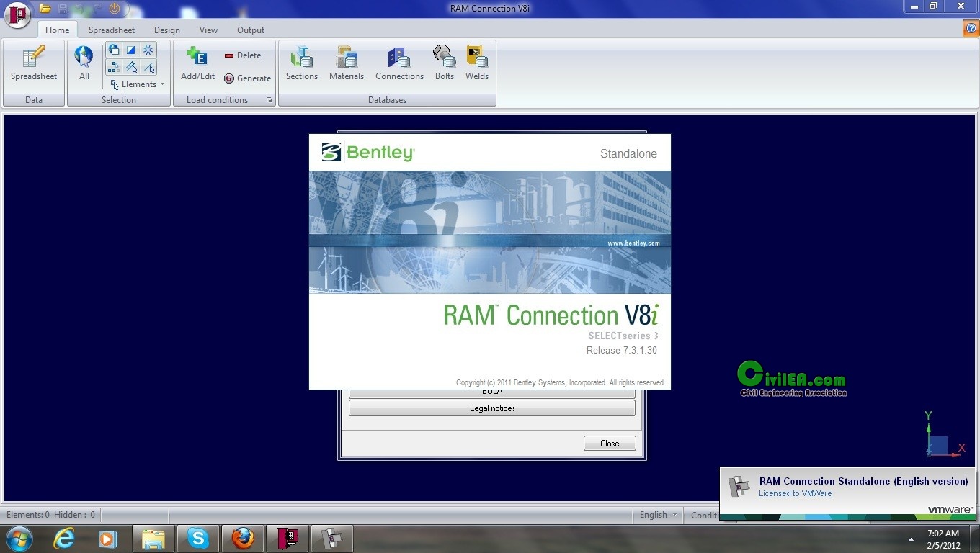Open the Welds database
This screenshot has width=980, height=553.
[x=477, y=64]
